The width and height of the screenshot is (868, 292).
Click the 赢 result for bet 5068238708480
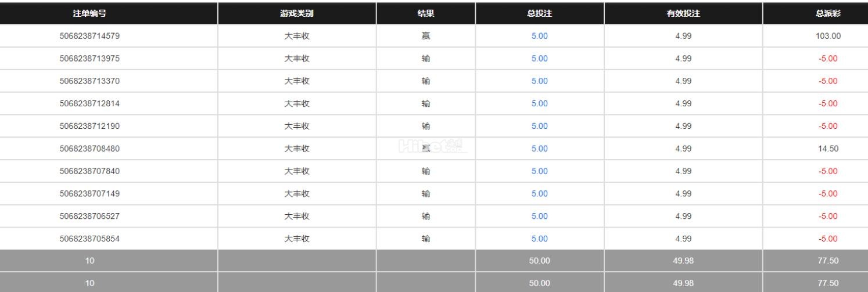[426, 149]
